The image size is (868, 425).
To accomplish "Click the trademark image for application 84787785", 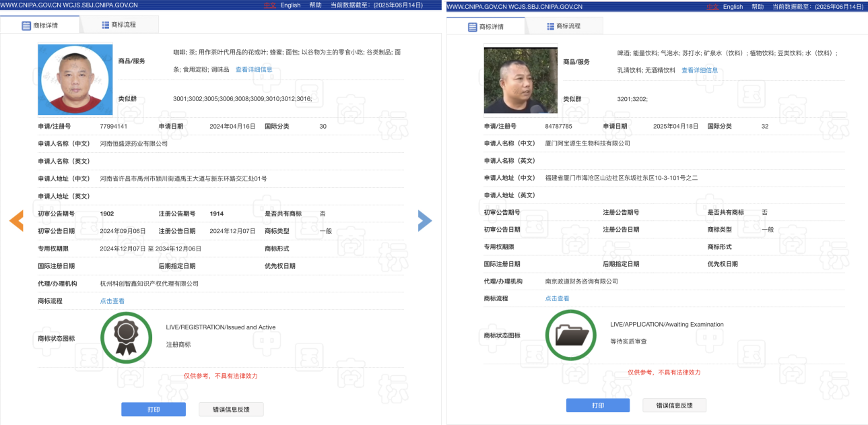I will click(521, 79).
